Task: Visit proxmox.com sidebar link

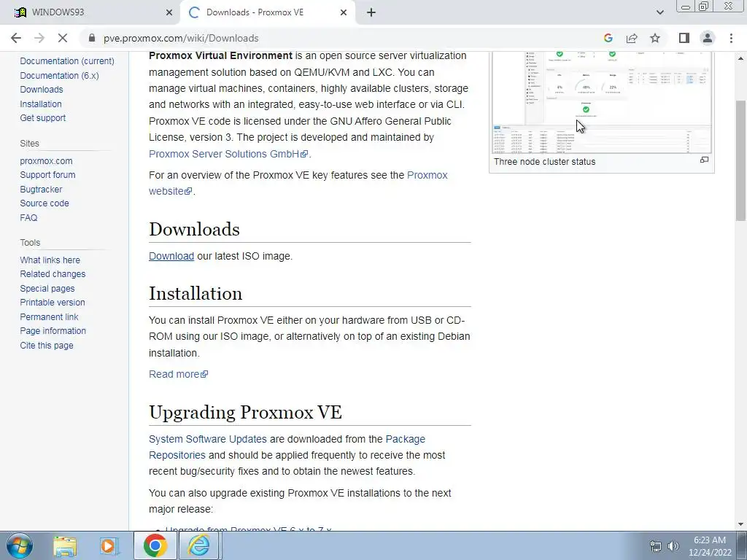Action: [x=46, y=161]
